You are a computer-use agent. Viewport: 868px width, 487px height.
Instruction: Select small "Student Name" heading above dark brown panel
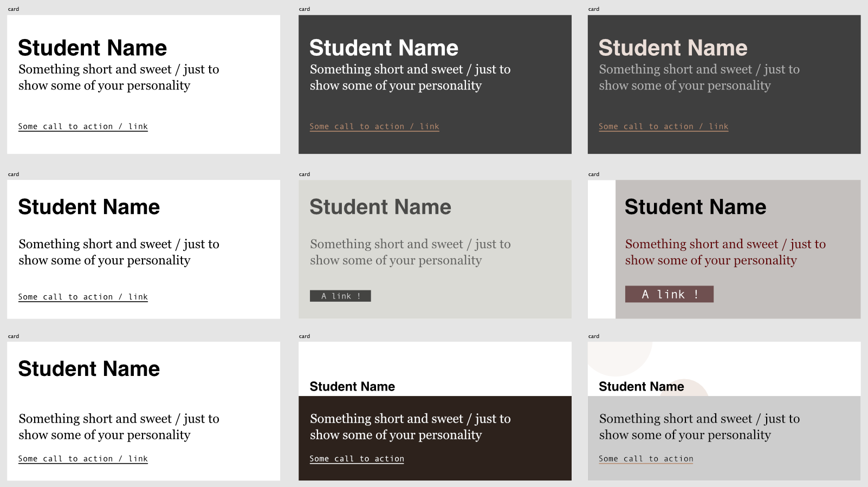352,386
